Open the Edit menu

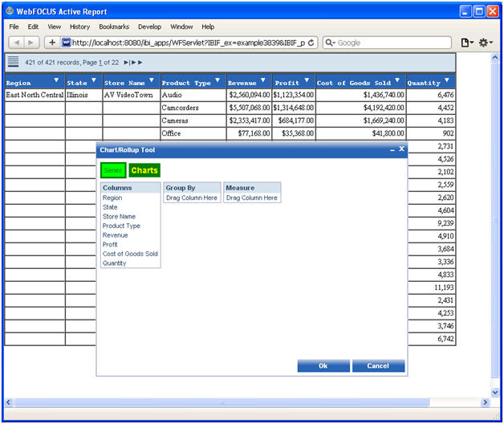(x=33, y=26)
